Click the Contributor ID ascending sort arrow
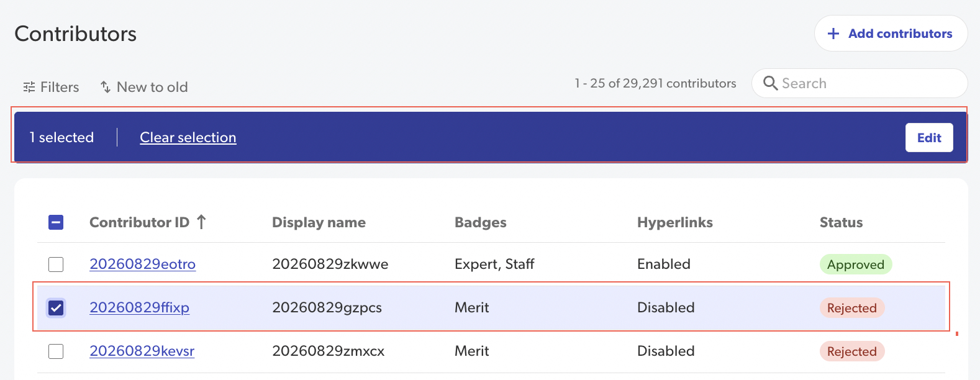The height and width of the screenshot is (380, 980). coord(201,222)
